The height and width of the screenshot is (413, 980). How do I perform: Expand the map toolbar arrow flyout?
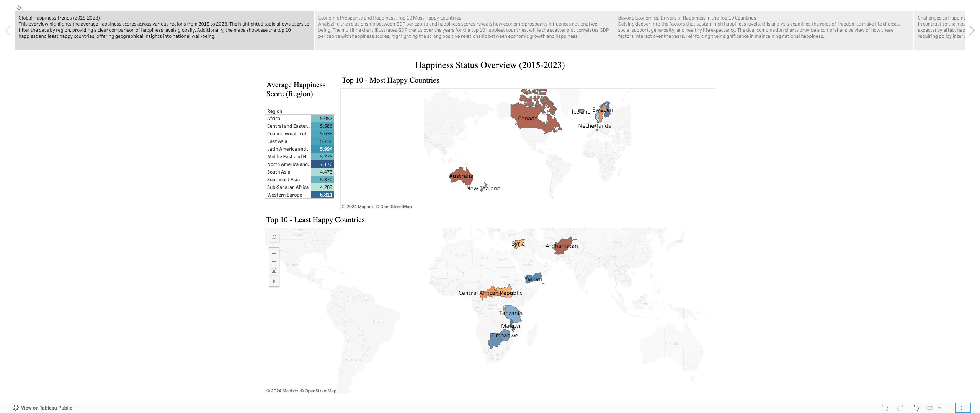tap(274, 281)
